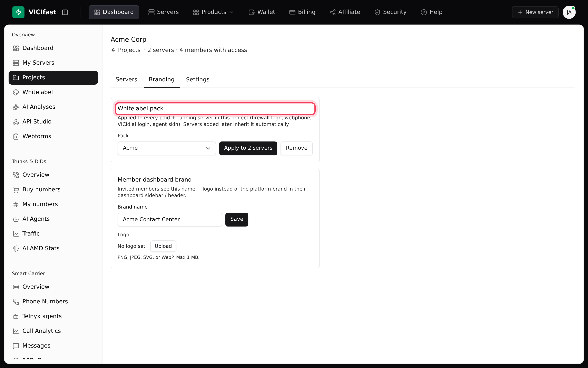The width and height of the screenshot is (588, 368).
Task: Open the JA user avatar menu
Action: 569,12
